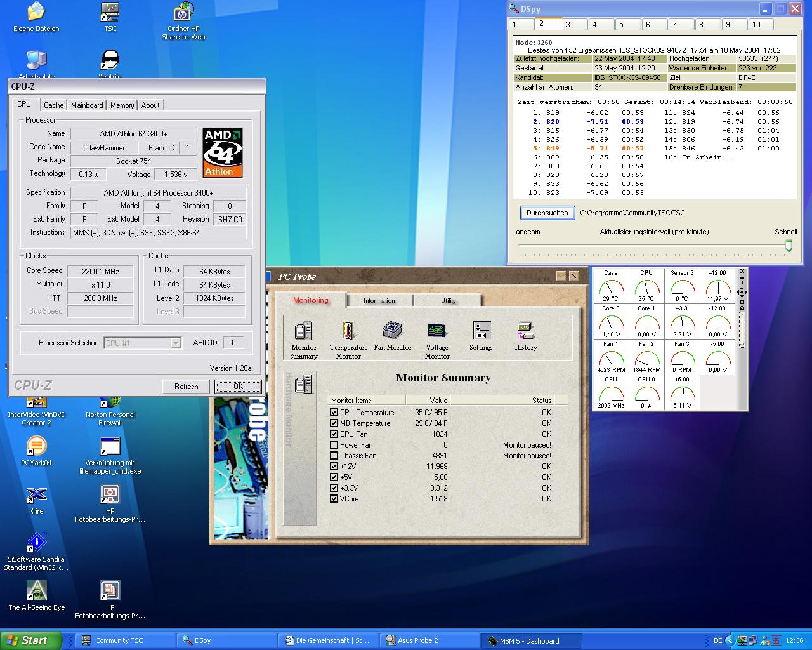This screenshot has width=812, height=650.
Task: Click the Fan 1 gauge showing 4623 RPM
Action: click(x=611, y=357)
